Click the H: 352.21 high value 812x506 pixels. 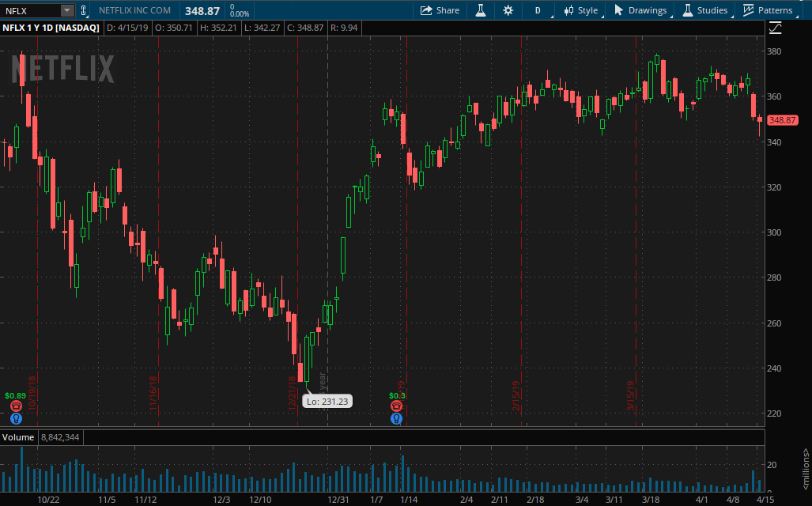click(218, 28)
